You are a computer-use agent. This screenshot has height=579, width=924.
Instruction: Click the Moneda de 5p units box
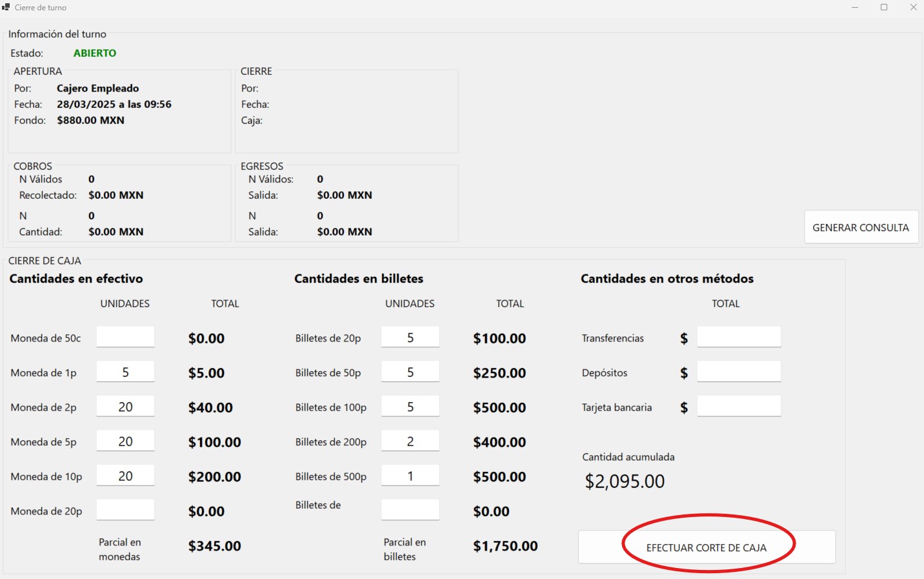(125, 442)
